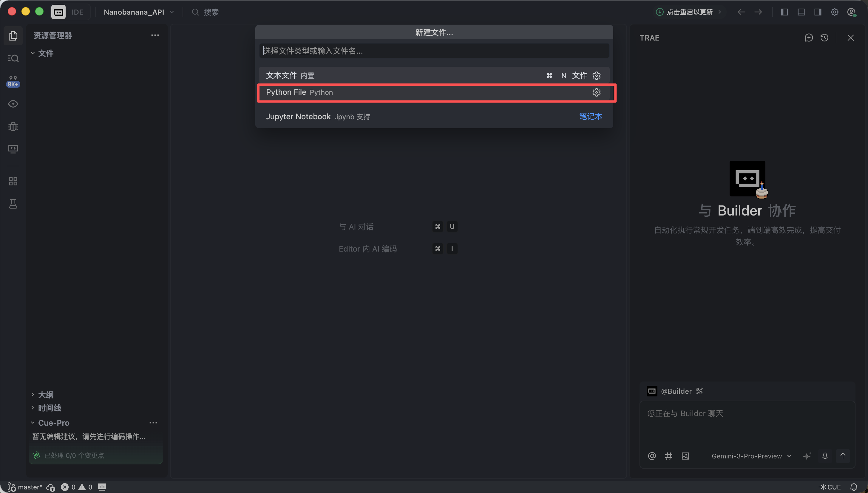Click the new chat icon in TRAE panel
868x493 pixels.
[808, 38]
